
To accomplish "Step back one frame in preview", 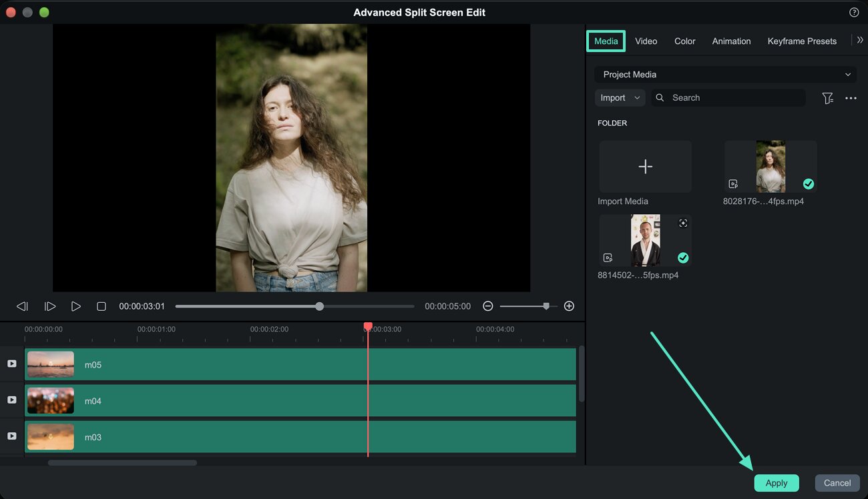I will pyautogui.click(x=22, y=306).
